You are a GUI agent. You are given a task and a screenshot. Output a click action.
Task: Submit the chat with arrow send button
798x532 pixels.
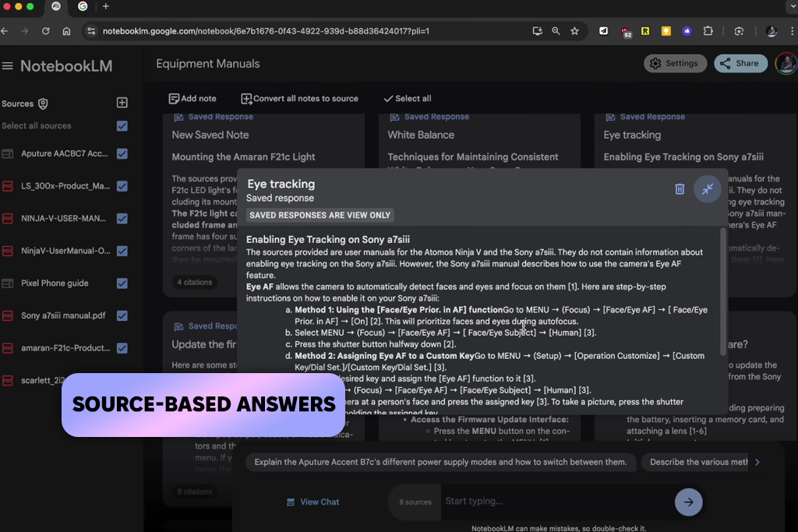pyautogui.click(x=689, y=502)
